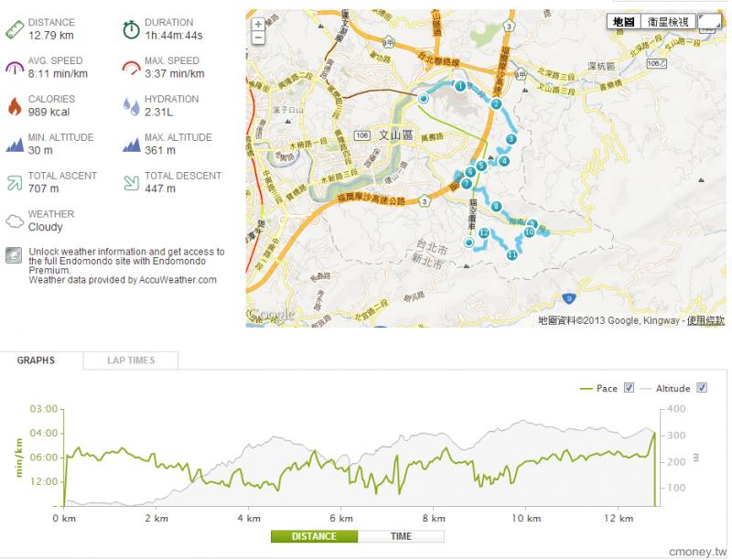Zoom in on the map

click(258, 25)
